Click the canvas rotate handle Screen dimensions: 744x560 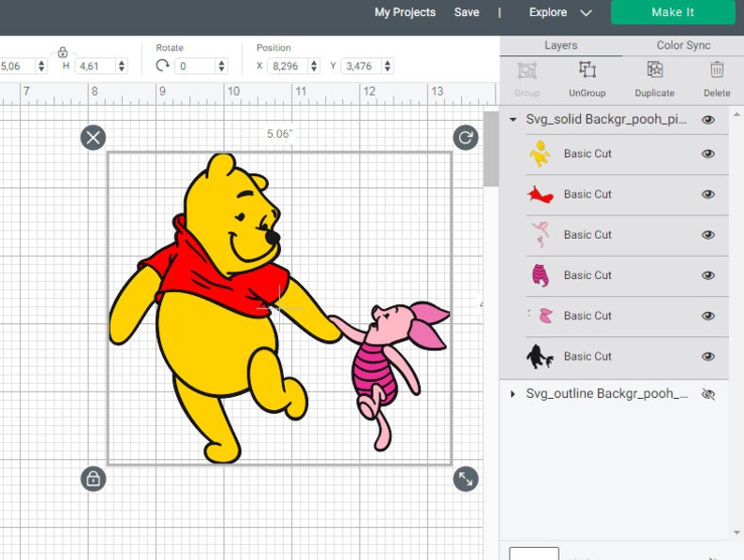pos(466,138)
